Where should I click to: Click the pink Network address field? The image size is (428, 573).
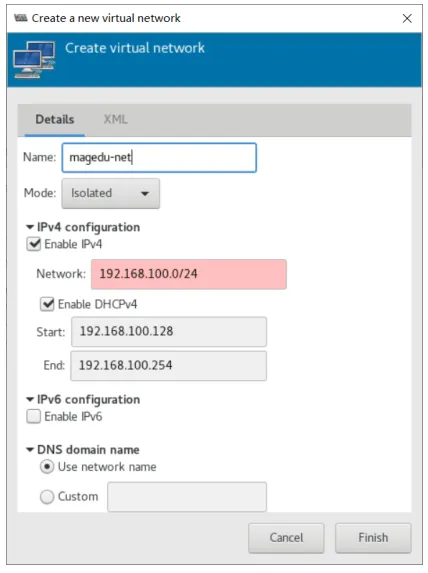189,274
